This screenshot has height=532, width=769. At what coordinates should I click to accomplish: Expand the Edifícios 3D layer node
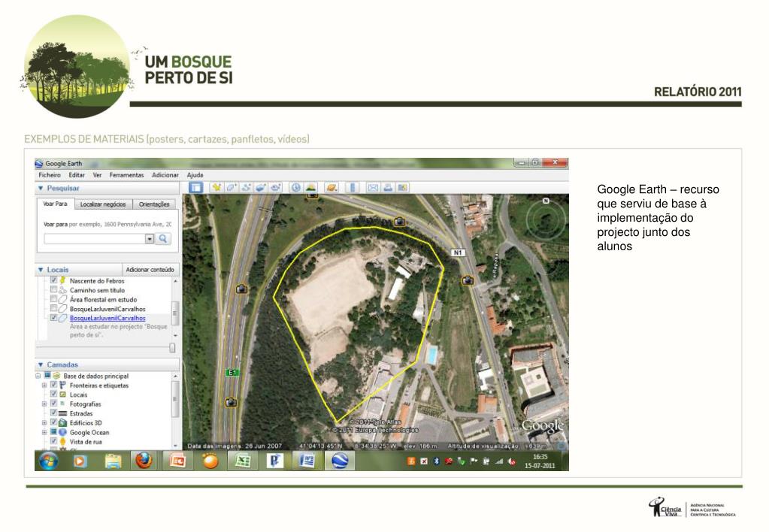click(44, 423)
